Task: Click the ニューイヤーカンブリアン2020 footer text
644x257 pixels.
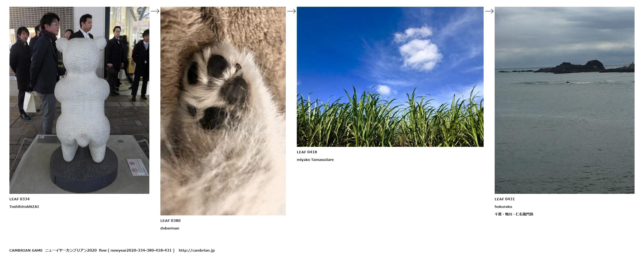Action: pos(71,250)
